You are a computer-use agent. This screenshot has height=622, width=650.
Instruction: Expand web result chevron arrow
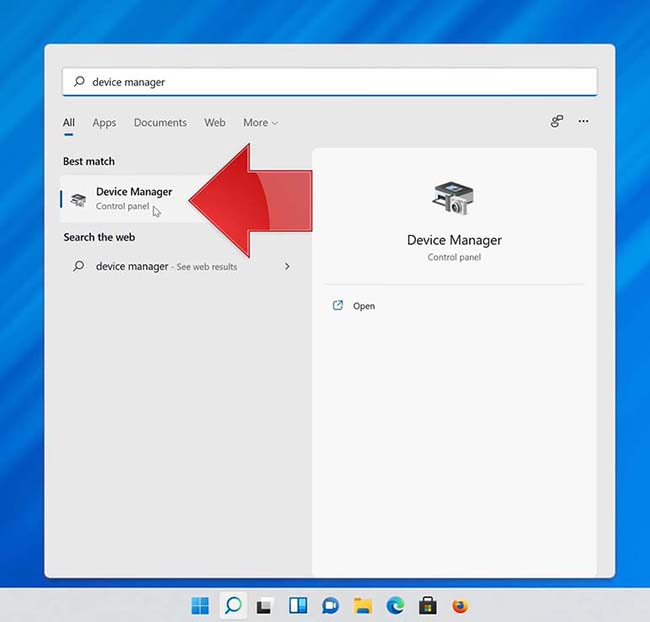[287, 266]
